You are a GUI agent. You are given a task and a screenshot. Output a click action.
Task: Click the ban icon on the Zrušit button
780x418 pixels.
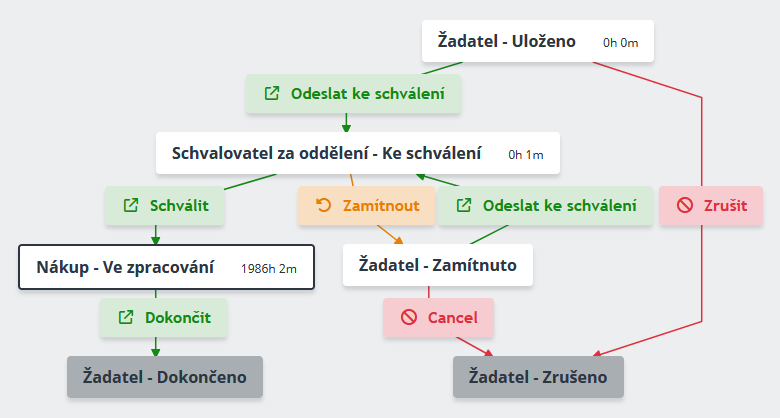tap(685, 206)
